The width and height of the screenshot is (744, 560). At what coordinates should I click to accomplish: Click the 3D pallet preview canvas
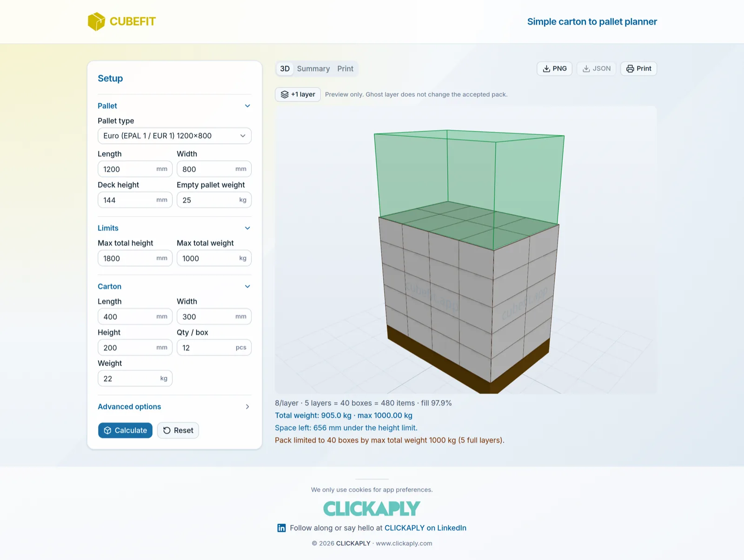tap(465, 250)
